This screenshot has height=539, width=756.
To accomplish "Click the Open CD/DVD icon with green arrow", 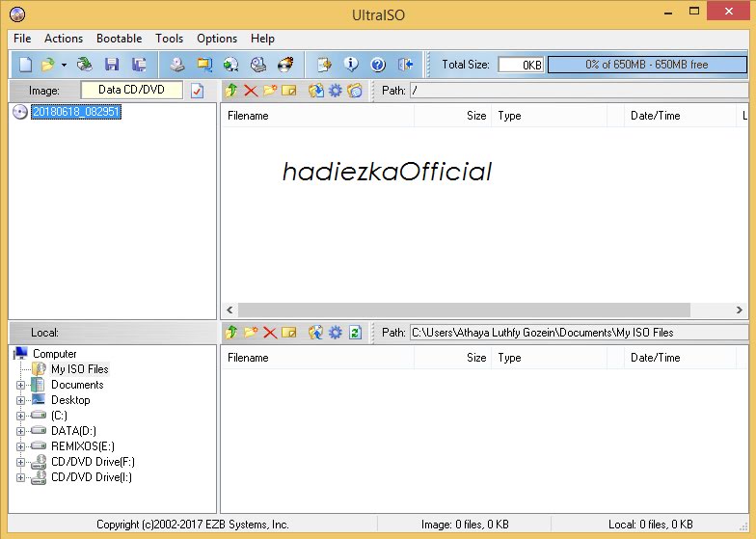I will click(x=85, y=64).
